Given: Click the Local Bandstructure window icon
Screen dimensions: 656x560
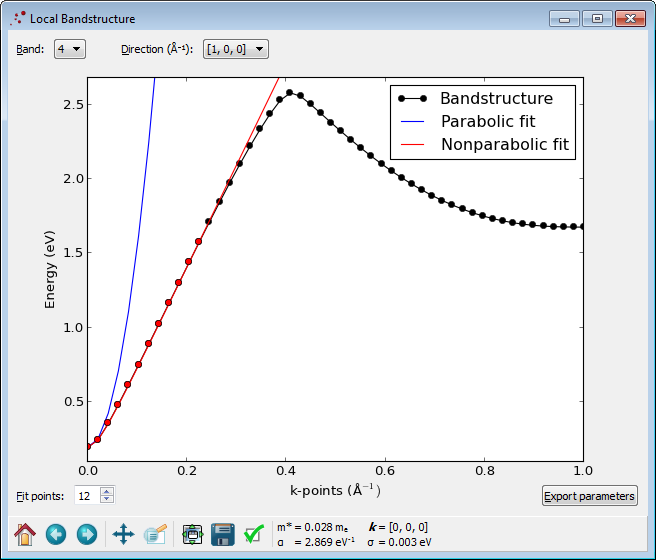Looking at the screenshot, I should coord(18,18).
